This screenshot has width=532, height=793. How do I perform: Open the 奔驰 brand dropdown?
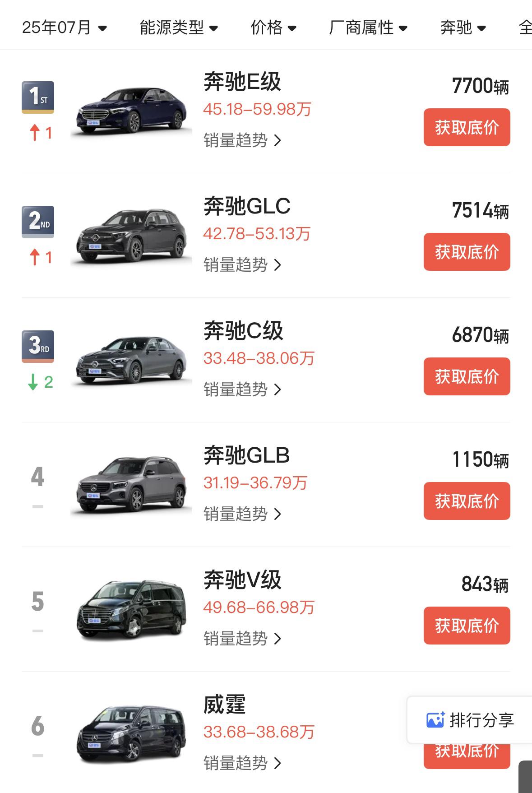click(463, 28)
